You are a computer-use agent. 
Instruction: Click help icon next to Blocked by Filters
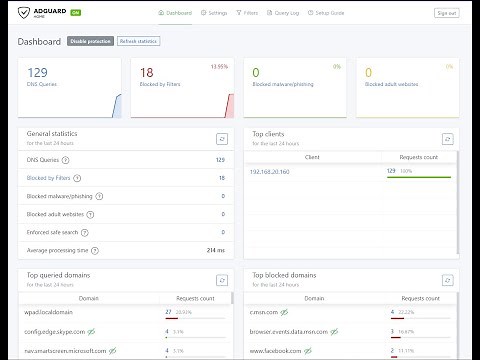[x=77, y=178]
